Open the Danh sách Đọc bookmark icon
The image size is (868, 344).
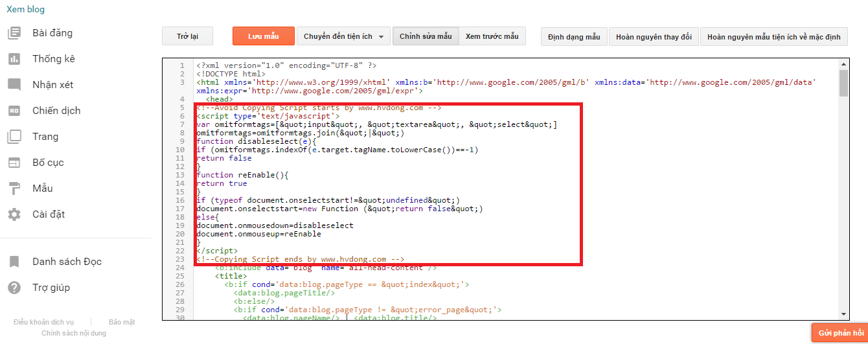point(14,262)
